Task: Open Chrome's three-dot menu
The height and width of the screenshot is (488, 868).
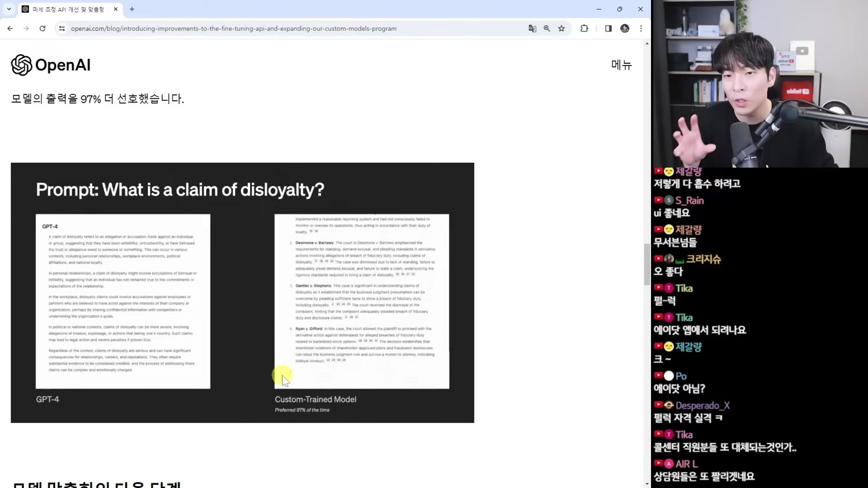Action: [641, 28]
